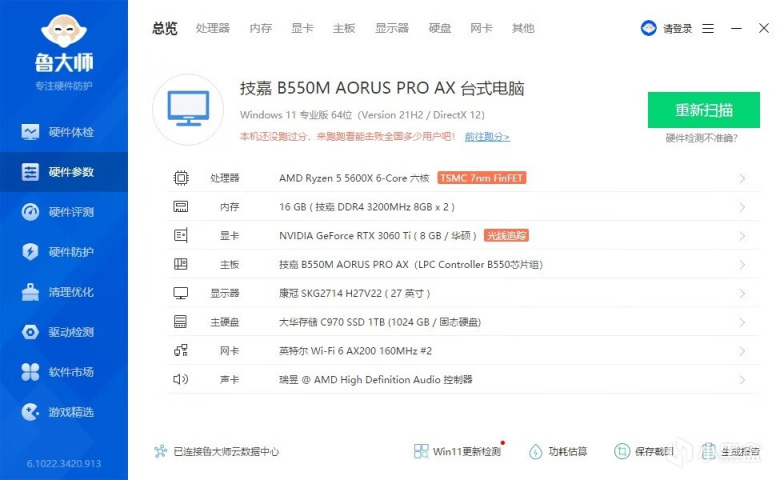Image resolution: width=784 pixels, height=480 pixels.
Task: Expand the 网卡 row chevron
Action: pyautogui.click(x=742, y=351)
